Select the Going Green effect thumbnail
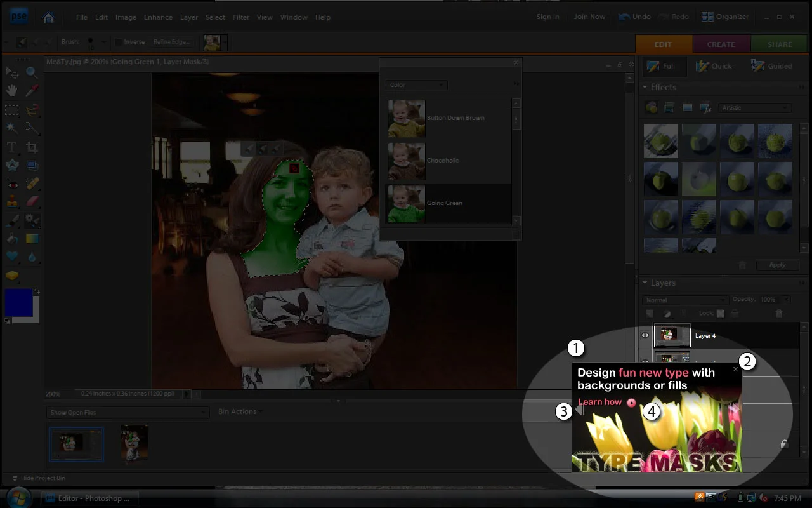The width and height of the screenshot is (812, 508). (407, 203)
